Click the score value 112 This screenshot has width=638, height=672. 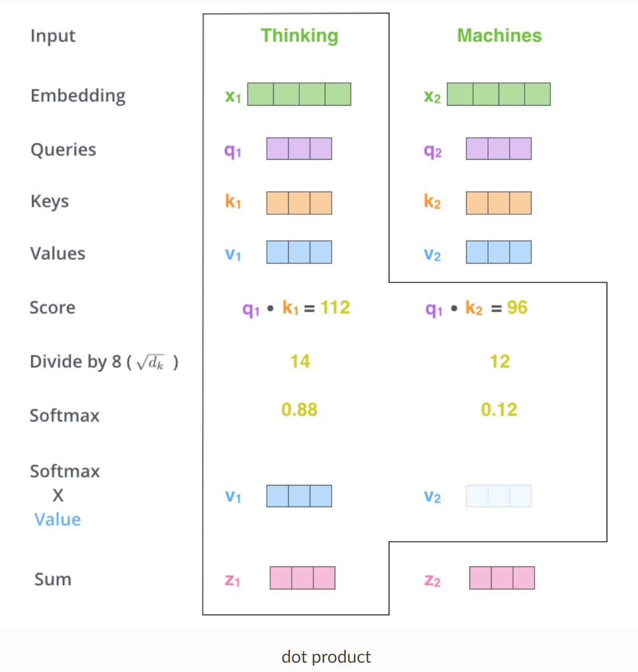[x=335, y=307]
